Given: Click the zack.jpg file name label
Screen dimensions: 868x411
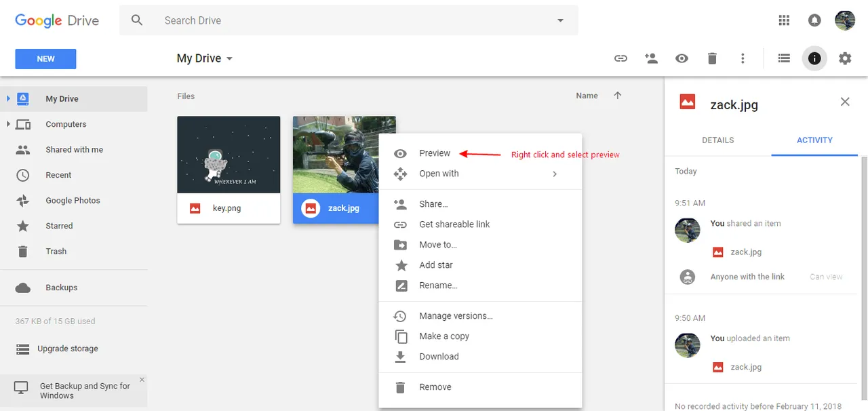Looking at the screenshot, I should click(344, 208).
